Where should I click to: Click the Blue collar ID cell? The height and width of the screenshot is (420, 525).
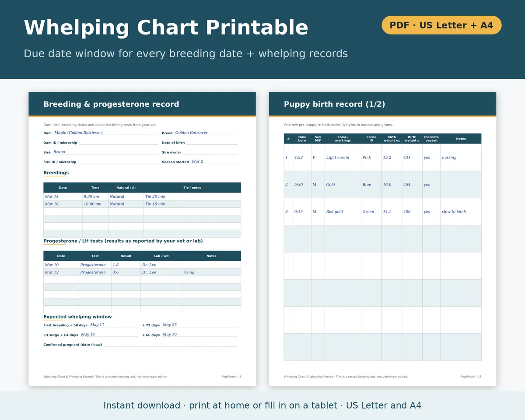tap(371, 185)
